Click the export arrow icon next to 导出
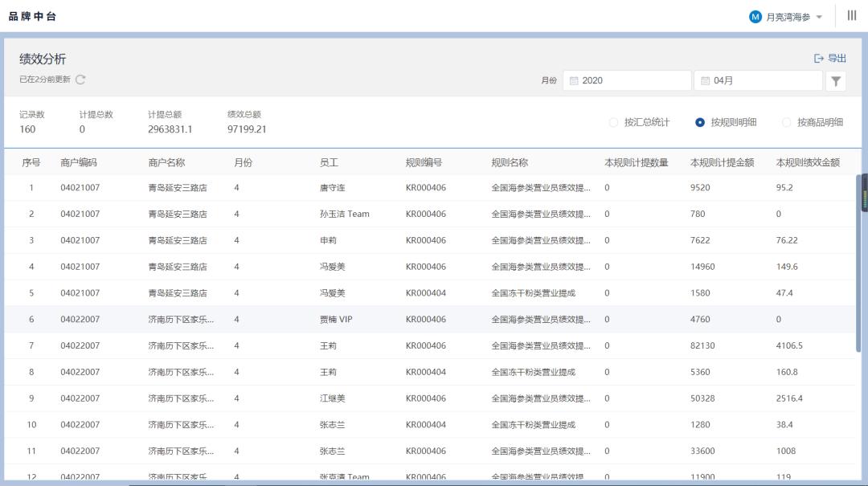868x486 pixels. click(x=819, y=59)
